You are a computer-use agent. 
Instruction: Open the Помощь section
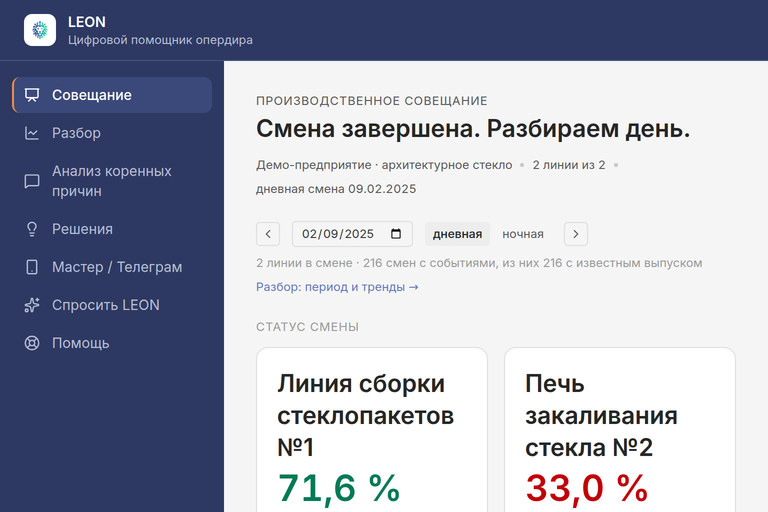(x=112, y=343)
